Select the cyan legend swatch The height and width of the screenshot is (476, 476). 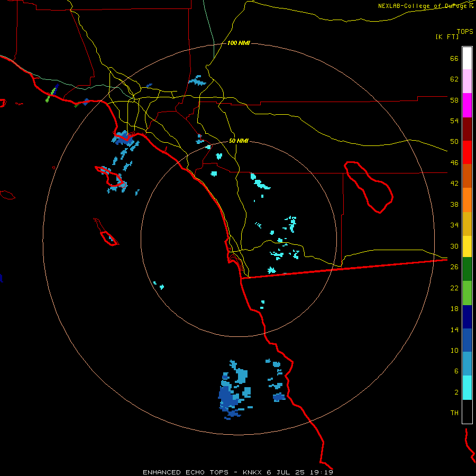click(467, 388)
